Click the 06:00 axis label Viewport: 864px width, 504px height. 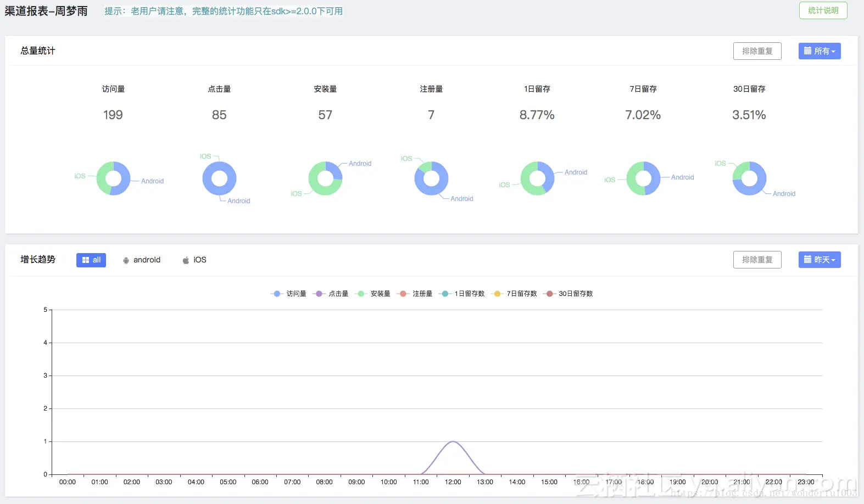coord(260,482)
